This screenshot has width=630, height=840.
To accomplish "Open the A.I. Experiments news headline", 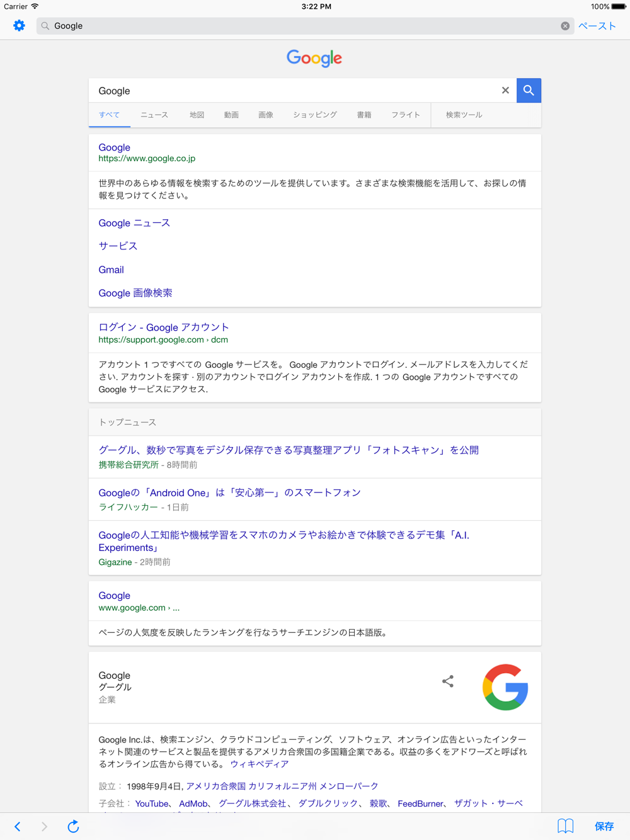I will (x=283, y=541).
